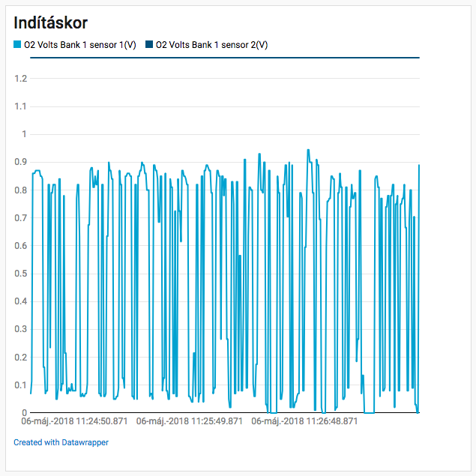476x476 pixels.
Task: Click the light blue sensor 1 legend swatch
Action: click(18, 45)
